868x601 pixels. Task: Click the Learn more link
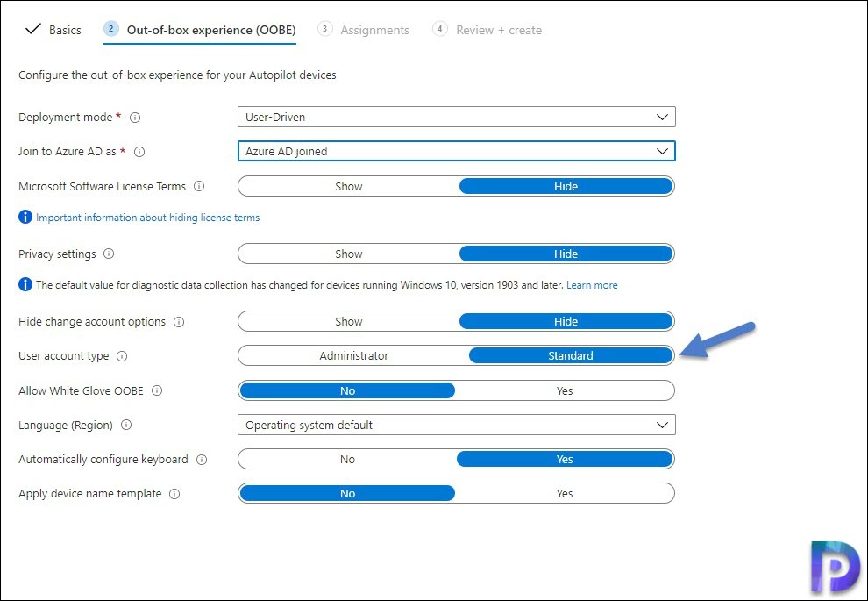coord(592,285)
